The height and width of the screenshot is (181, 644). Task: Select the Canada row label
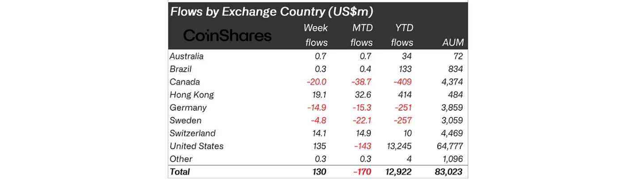(x=185, y=82)
